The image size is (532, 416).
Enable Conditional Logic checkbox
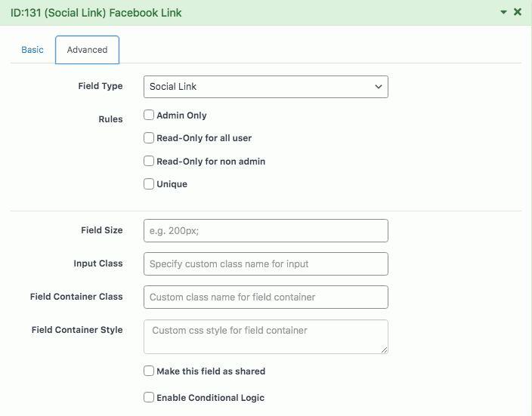tap(149, 397)
